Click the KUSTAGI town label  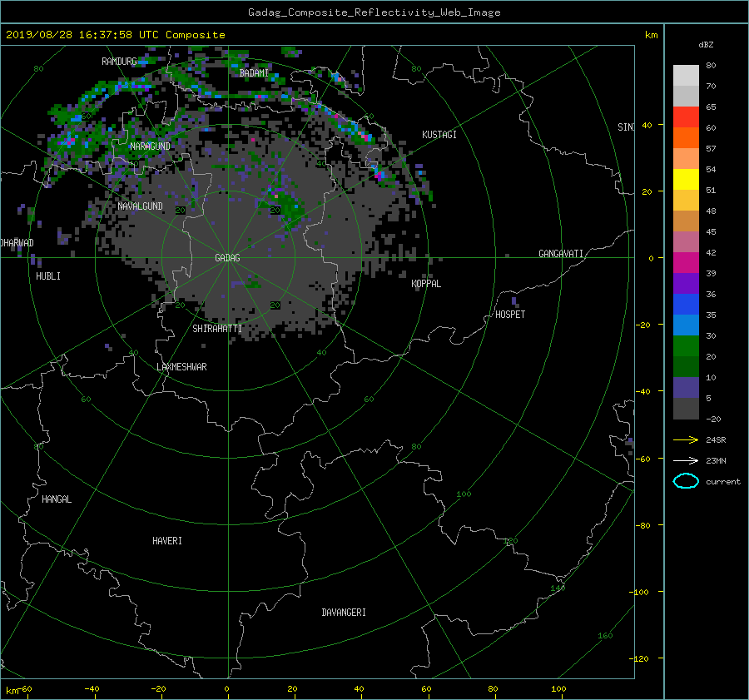pos(439,135)
